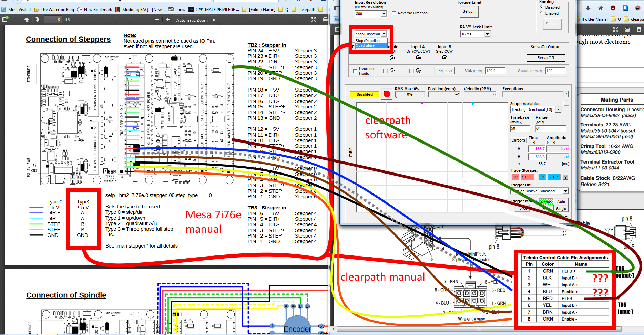Toggle Override Inputs checkbox
644x335 pixels.
tap(355, 71)
